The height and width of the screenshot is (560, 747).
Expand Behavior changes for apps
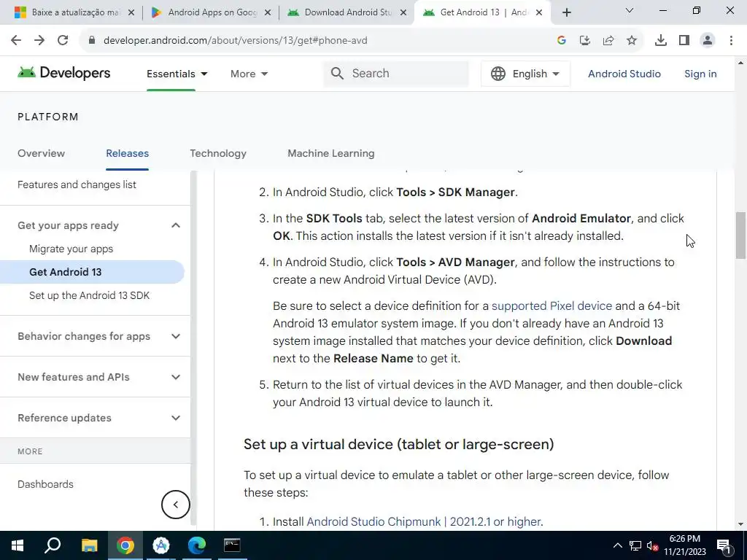(x=176, y=336)
